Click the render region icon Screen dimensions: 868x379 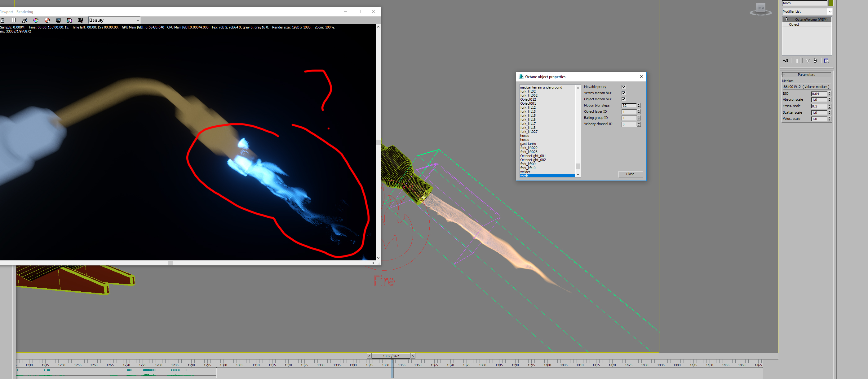[x=58, y=20]
